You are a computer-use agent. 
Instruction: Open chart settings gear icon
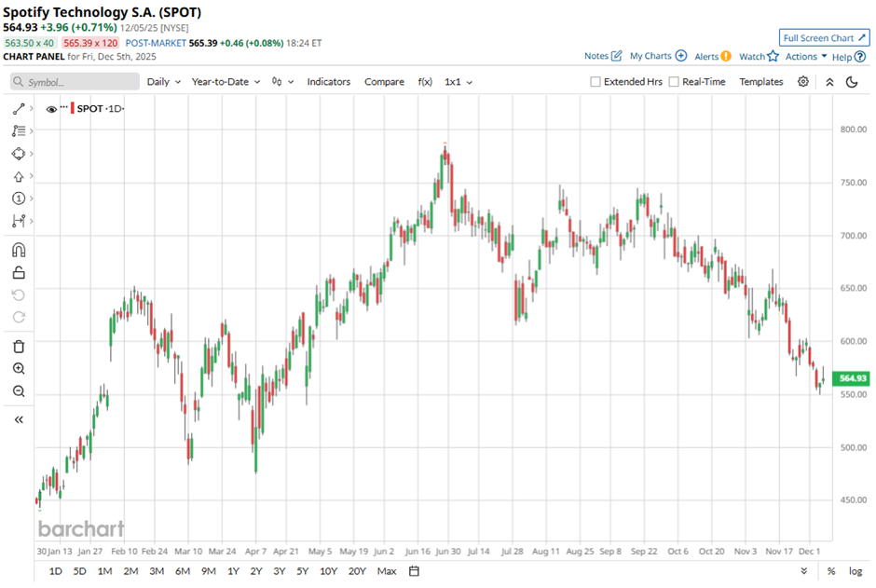(803, 82)
